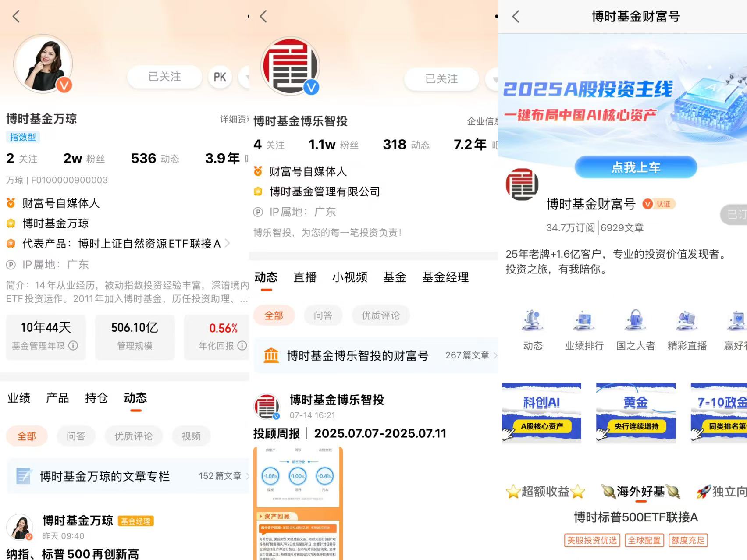Tap article column note icon for 万琼
The width and height of the screenshot is (747, 560).
point(23,476)
